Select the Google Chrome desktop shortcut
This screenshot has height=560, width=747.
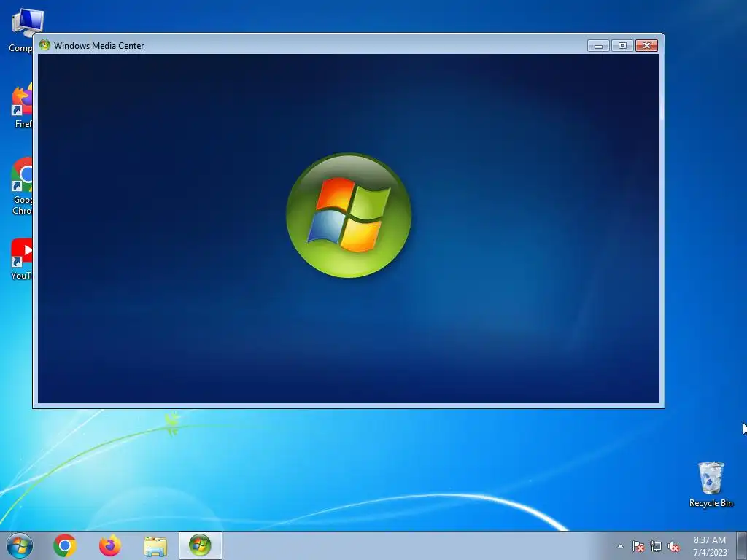[21, 186]
